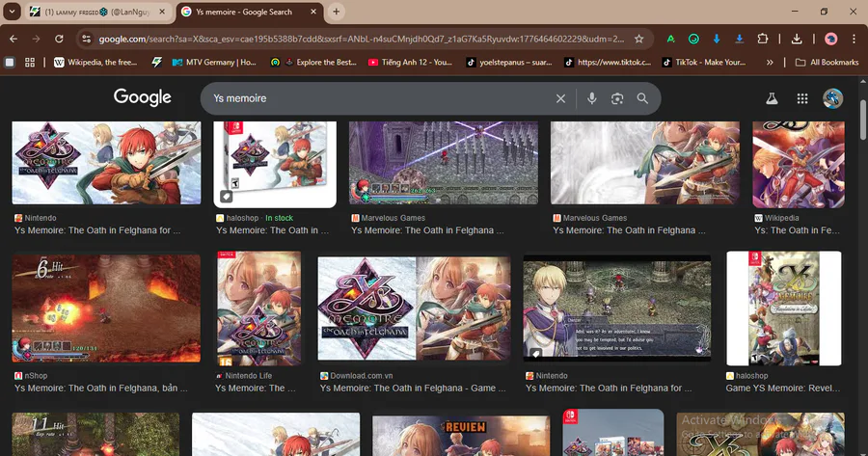The height and width of the screenshot is (456, 868).
Task: Bookmark this page with the star icon
Action: [x=639, y=39]
